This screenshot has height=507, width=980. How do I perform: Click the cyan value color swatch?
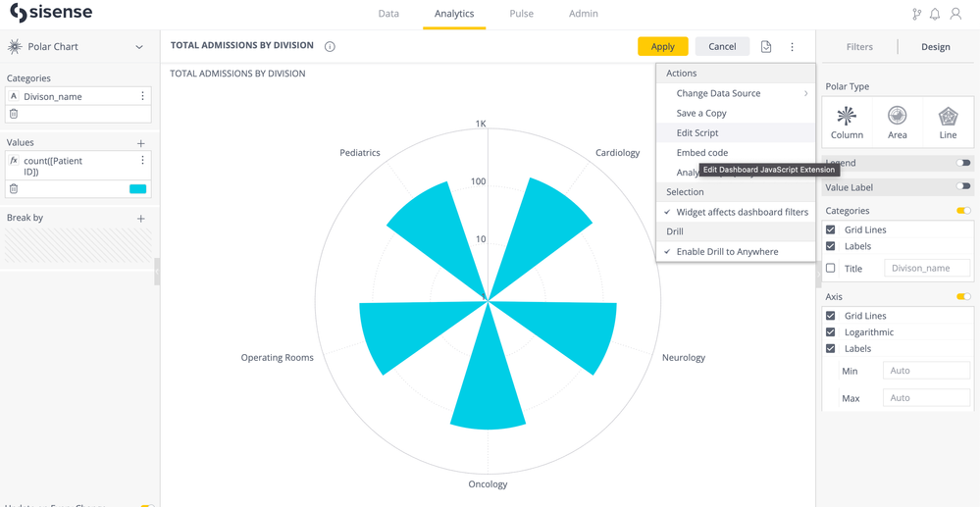tap(137, 189)
